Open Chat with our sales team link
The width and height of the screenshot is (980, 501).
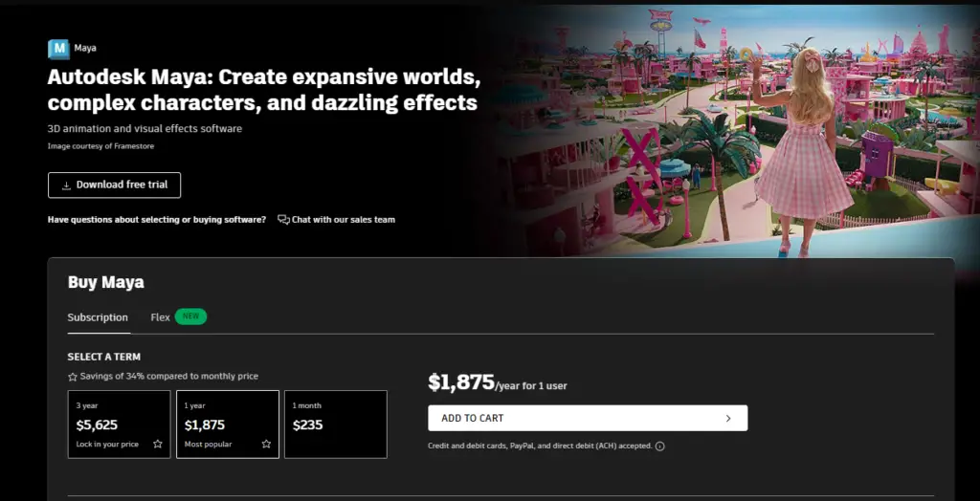pos(343,220)
